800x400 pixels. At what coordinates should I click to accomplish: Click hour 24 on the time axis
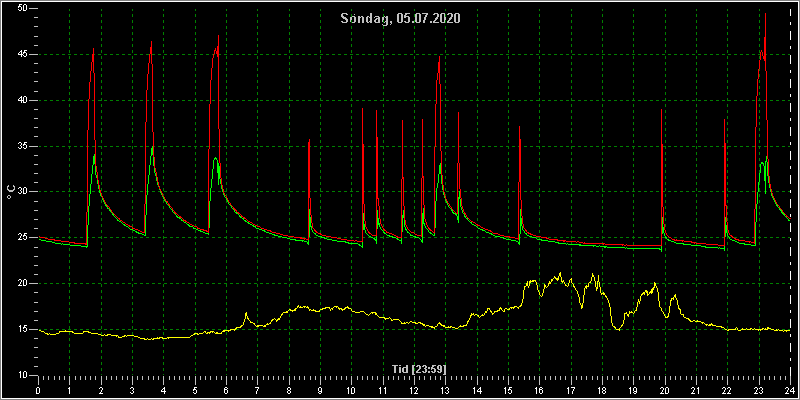point(790,390)
